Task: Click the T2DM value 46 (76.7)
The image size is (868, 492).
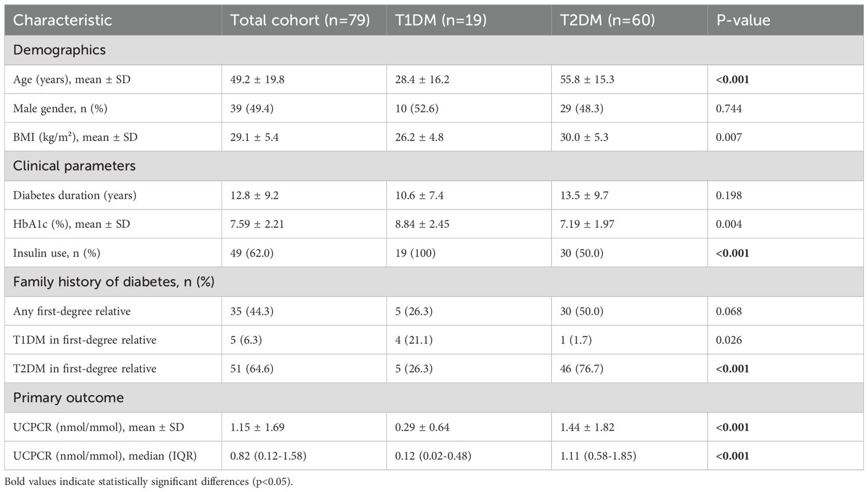Action: (581, 369)
